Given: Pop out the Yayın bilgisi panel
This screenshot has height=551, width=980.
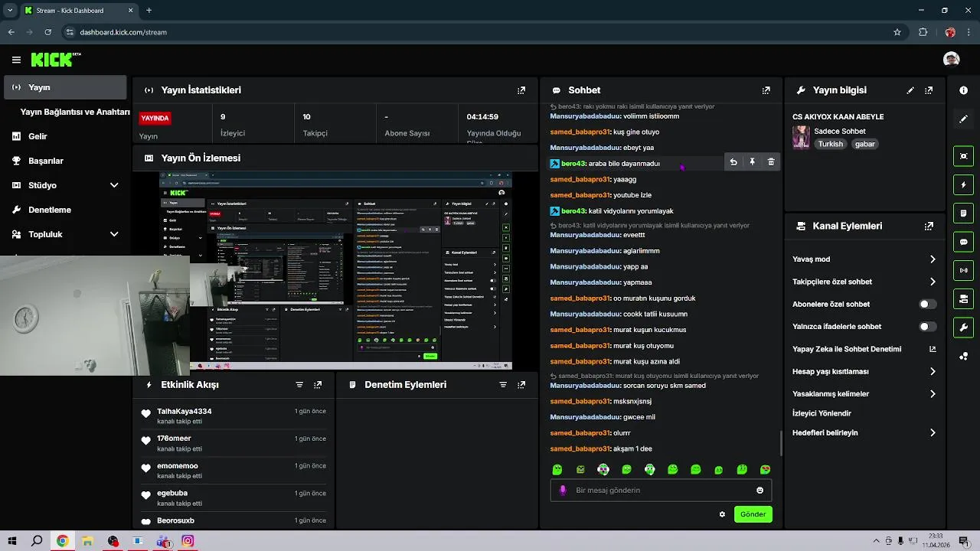Looking at the screenshot, I should pyautogui.click(x=929, y=90).
